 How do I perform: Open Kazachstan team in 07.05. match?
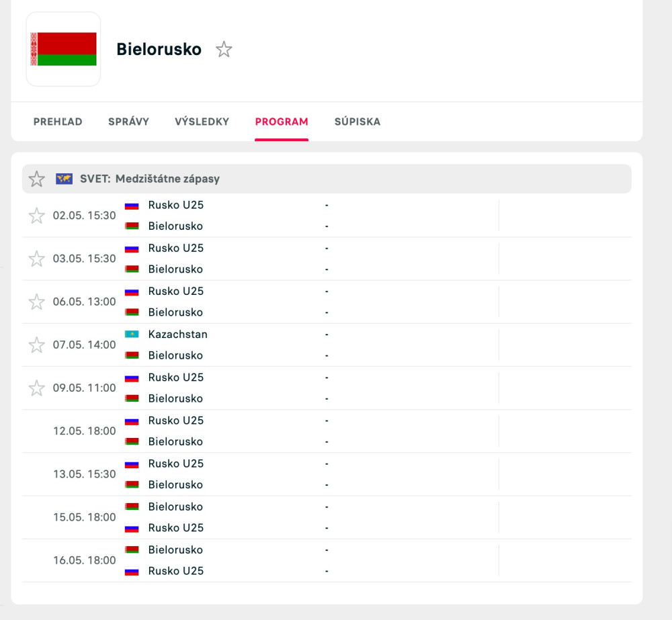pyautogui.click(x=178, y=335)
